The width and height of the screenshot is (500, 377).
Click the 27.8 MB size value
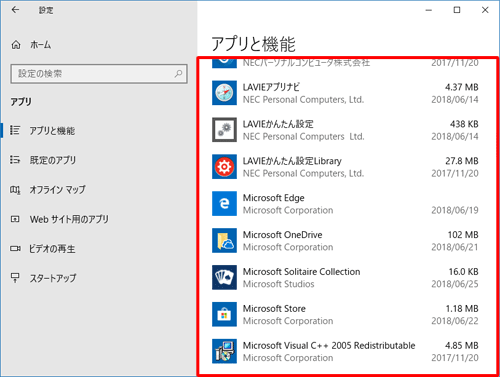(x=462, y=161)
